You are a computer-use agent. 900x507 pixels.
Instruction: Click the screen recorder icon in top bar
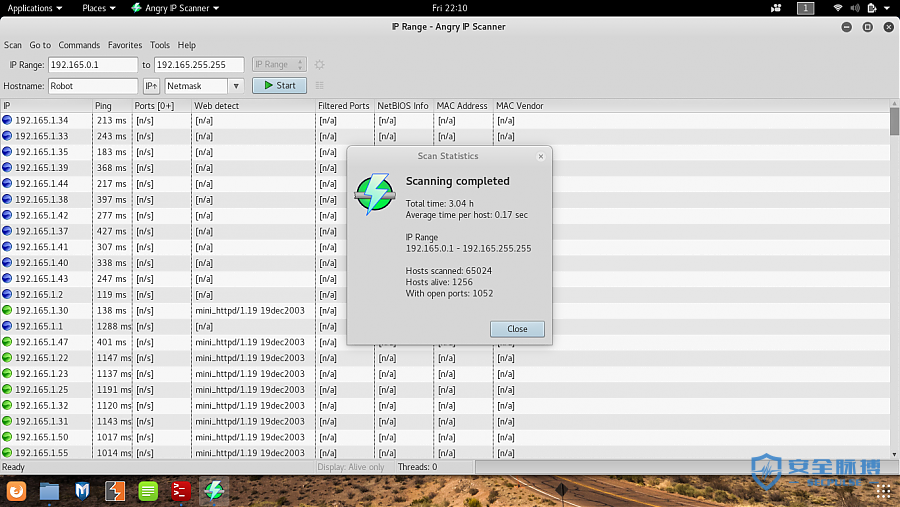pyautogui.click(x=776, y=8)
